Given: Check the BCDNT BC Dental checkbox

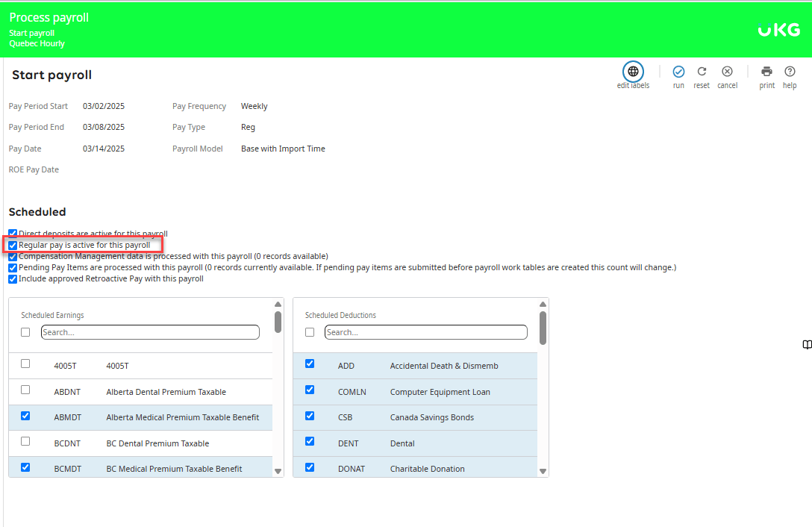Looking at the screenshot, I should [x=25, y=441].
